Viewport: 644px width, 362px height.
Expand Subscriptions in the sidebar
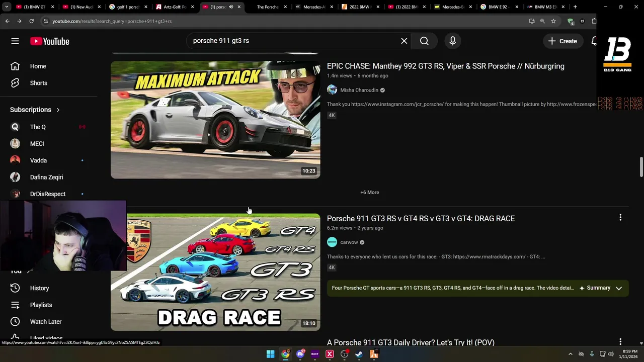(x=35, y=110)
